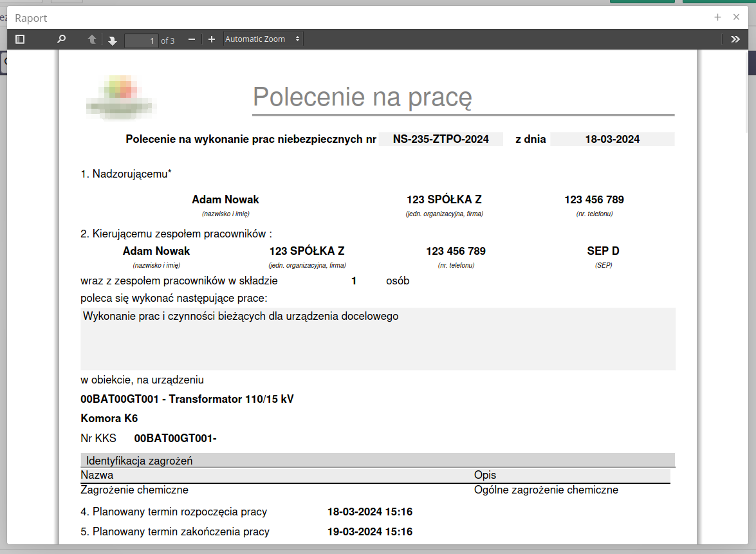Open the find-in-document search tool
The image size is (756, 554).
[x=61, y=39]
